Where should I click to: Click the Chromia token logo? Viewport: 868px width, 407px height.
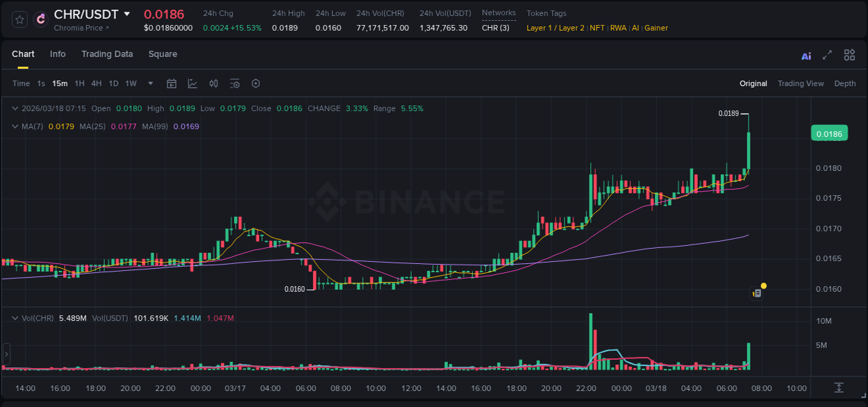click(x=40, y=19)
